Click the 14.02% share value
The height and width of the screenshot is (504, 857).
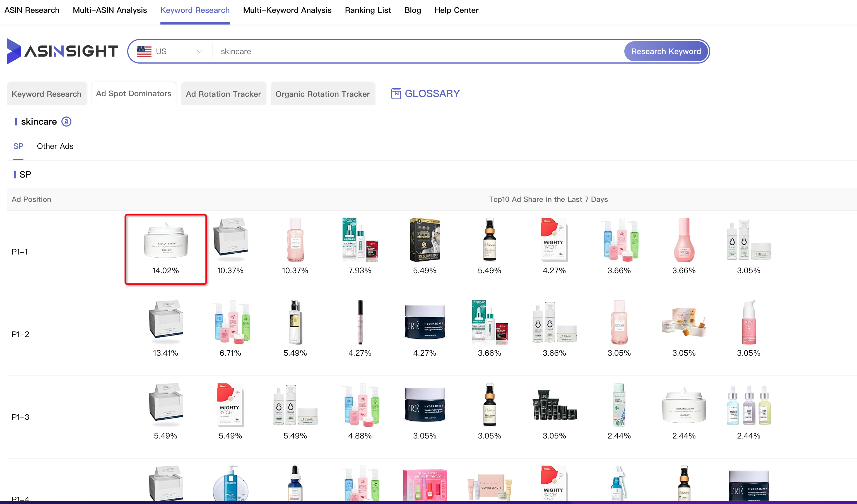pos(166,270)
